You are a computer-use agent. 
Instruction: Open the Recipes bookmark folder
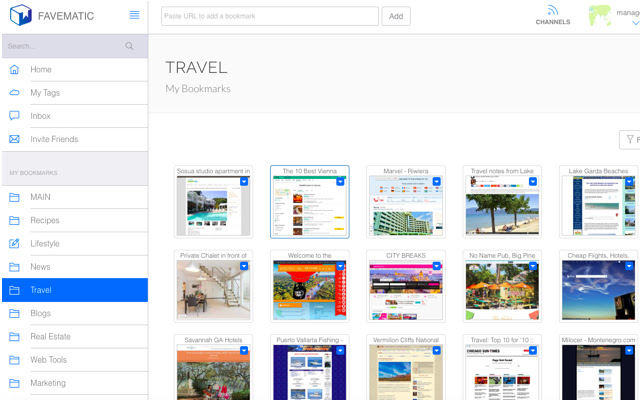(75, 220)
